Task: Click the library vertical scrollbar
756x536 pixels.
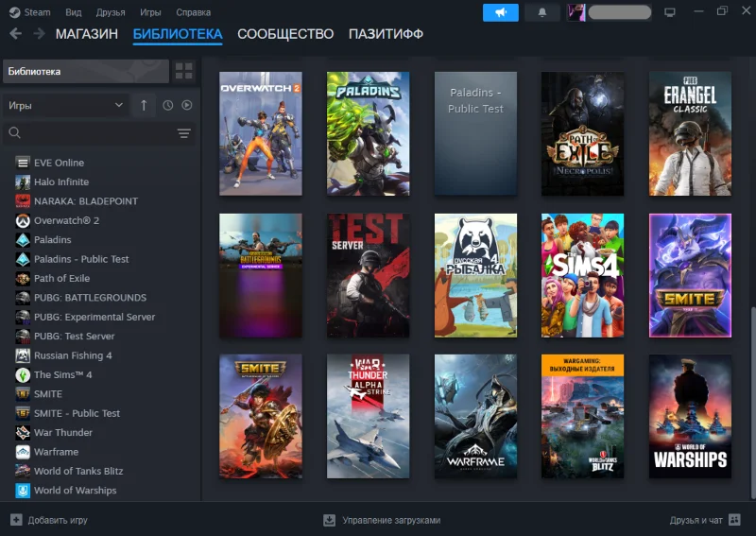Action: click(751, 397)
